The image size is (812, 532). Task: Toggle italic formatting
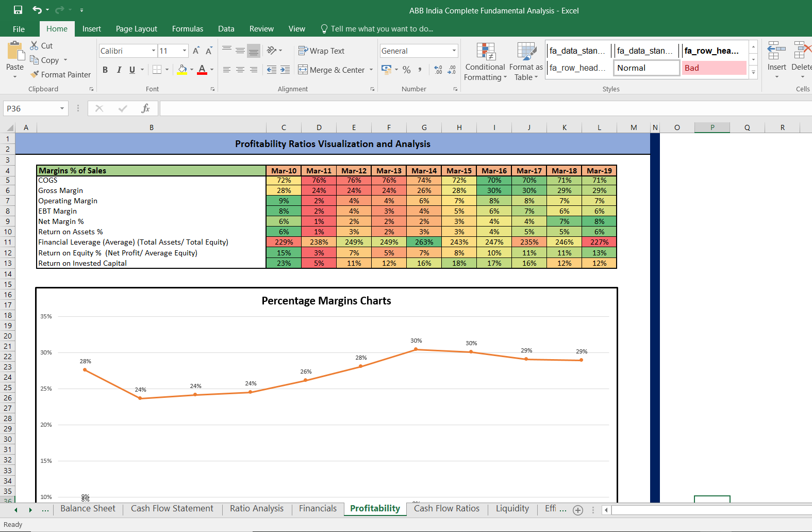pos(119,70)
